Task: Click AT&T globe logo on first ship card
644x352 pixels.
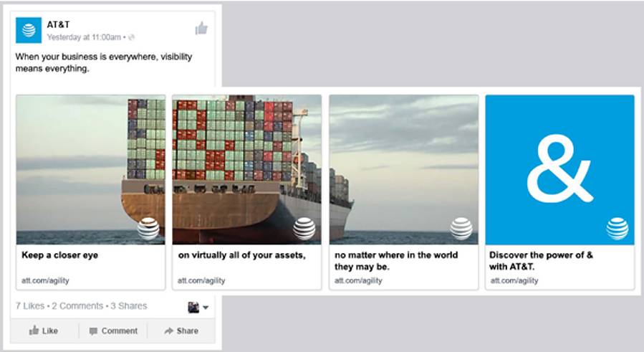Action: [148, 229]
